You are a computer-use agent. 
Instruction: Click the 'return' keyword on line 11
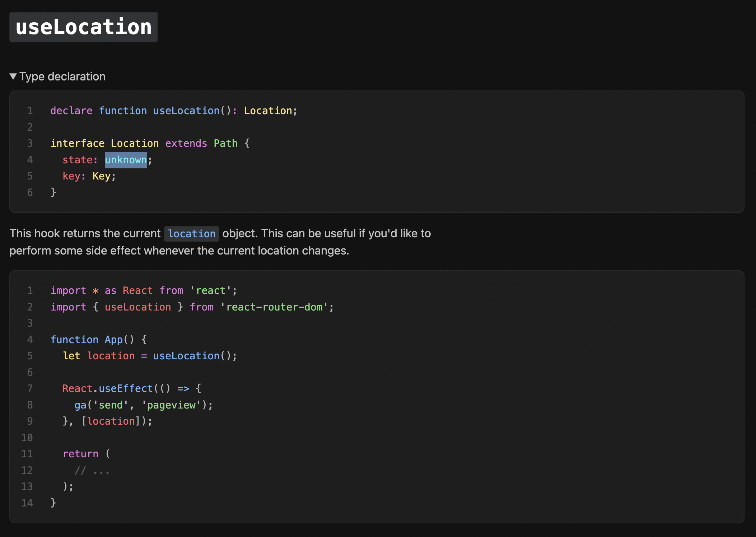pos(80,454)
